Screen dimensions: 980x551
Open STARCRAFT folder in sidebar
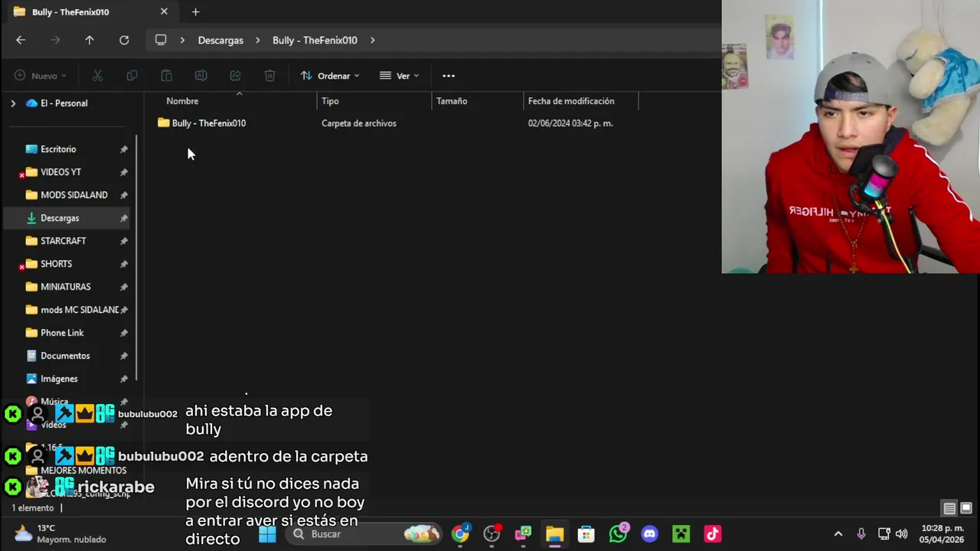[64, 241]
